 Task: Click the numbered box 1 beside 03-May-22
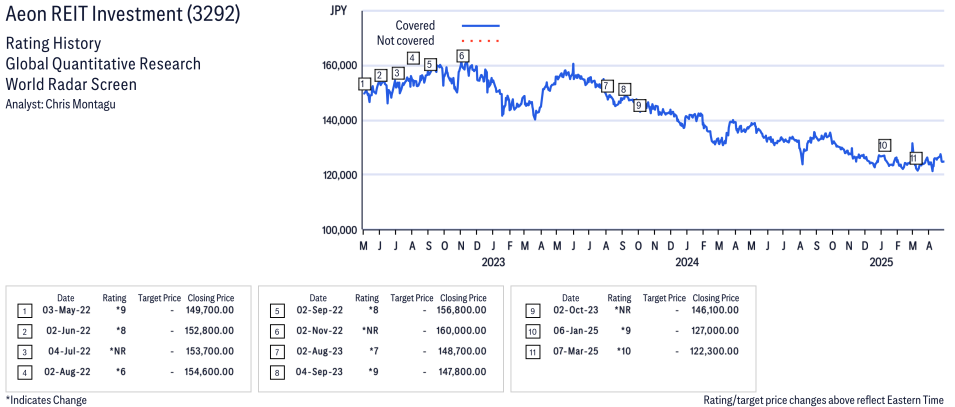tap(24, 311)
